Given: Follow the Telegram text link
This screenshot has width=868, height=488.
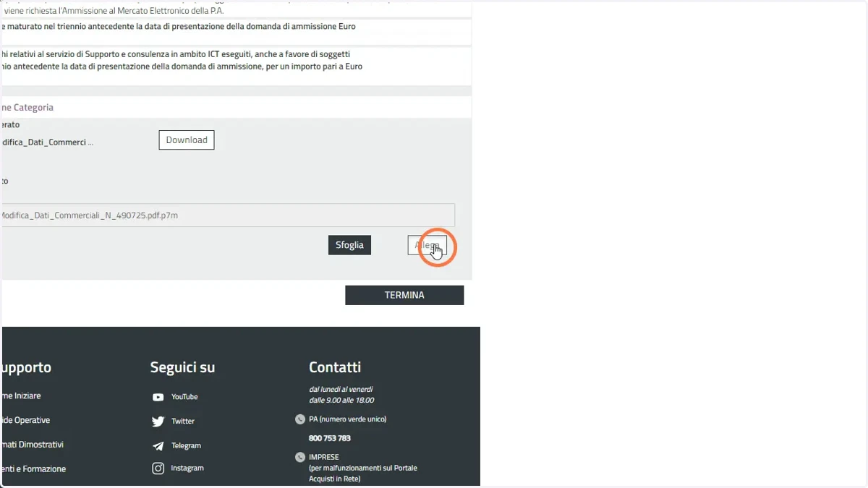Looking at the screenshot, I should point(186,446).
